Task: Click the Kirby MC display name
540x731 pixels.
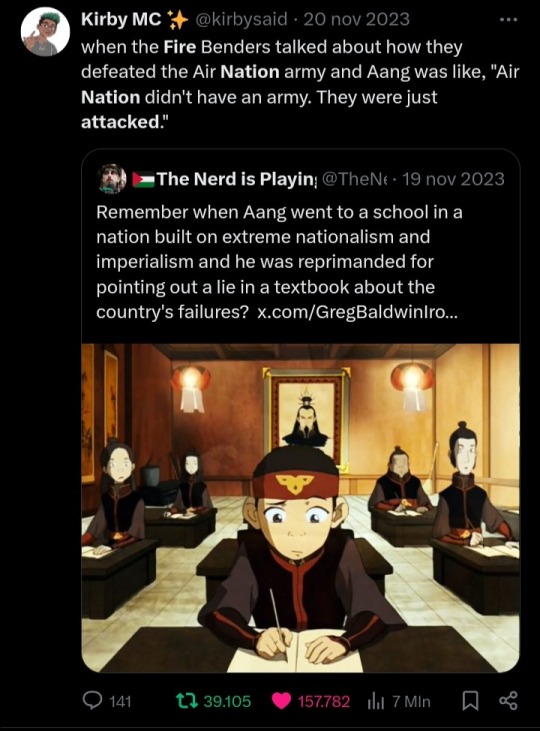Action: coord(121,20)
